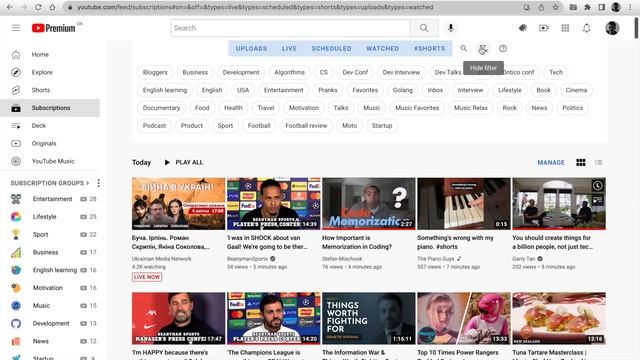640x360 pixels.
Task: Toggle the Politics filter chip
Action: pyautogui.click(x=572, y=108)
